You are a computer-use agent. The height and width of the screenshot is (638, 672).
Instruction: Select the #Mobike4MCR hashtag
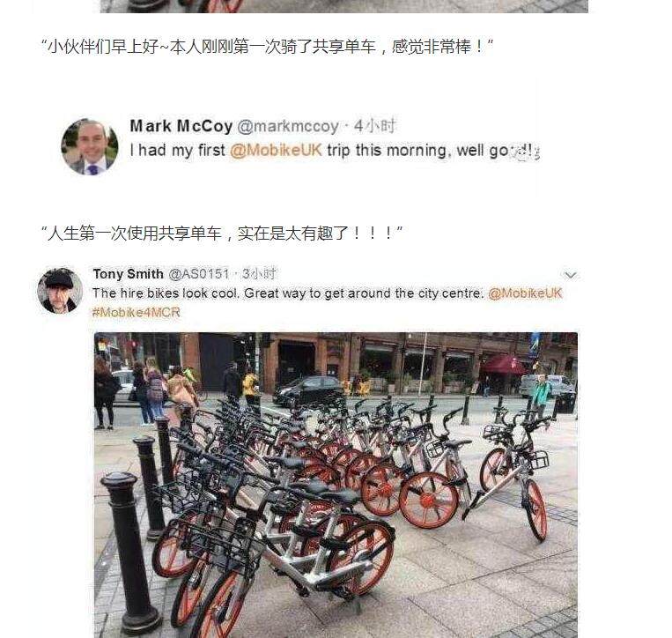click(x=136, y=312)
